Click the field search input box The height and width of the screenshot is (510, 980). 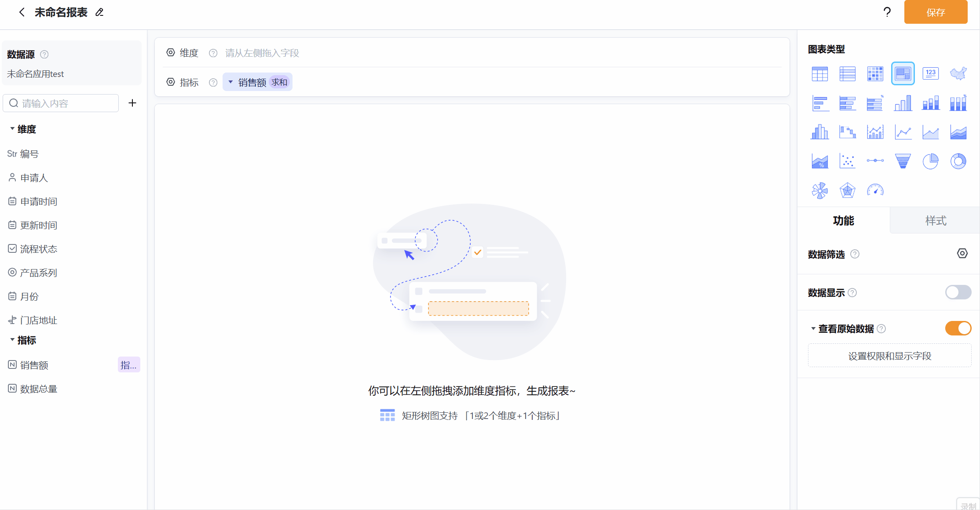click(x=61, y=103)
